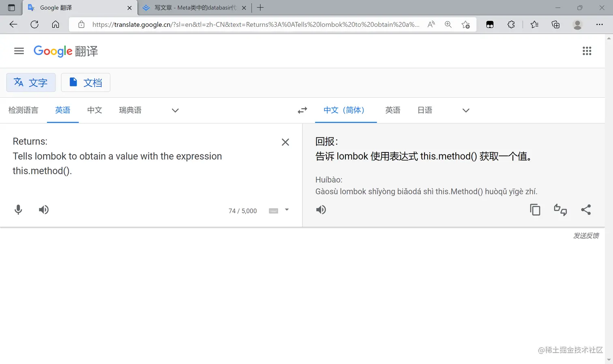The height and width of the screenshot is (364, 613).
Task: Expand more target languages list
Action: 466,110
